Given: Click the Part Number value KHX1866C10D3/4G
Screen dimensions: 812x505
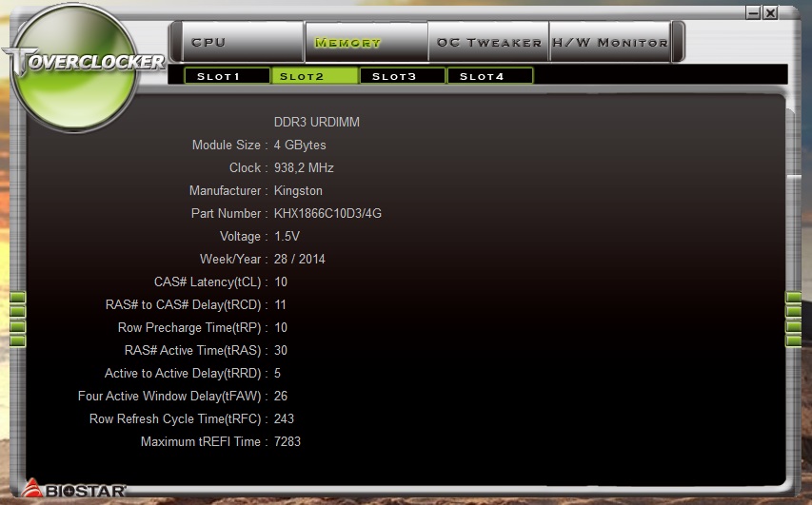Looking at the screenshot, I should pos(327,213).
